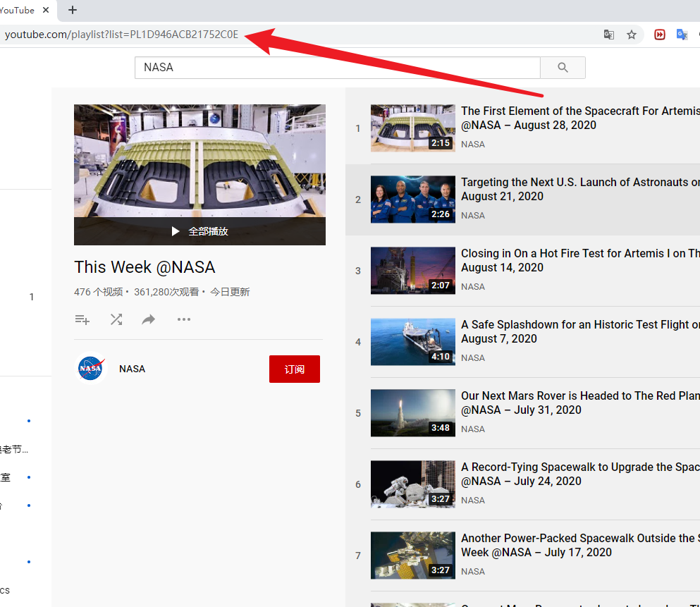700x607 pixels.
Task: Select the playlist URL in the address bar
Action: coord(121,35)
